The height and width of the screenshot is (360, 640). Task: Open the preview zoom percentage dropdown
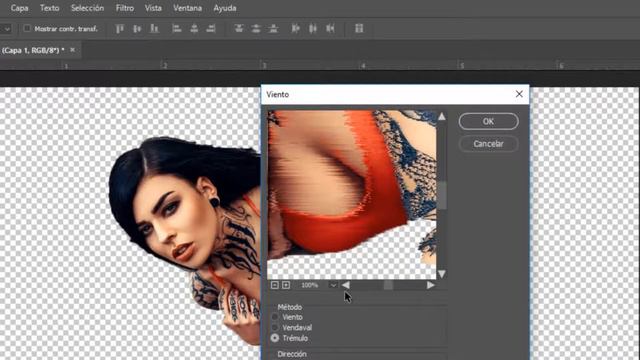[x=333, y=285]
